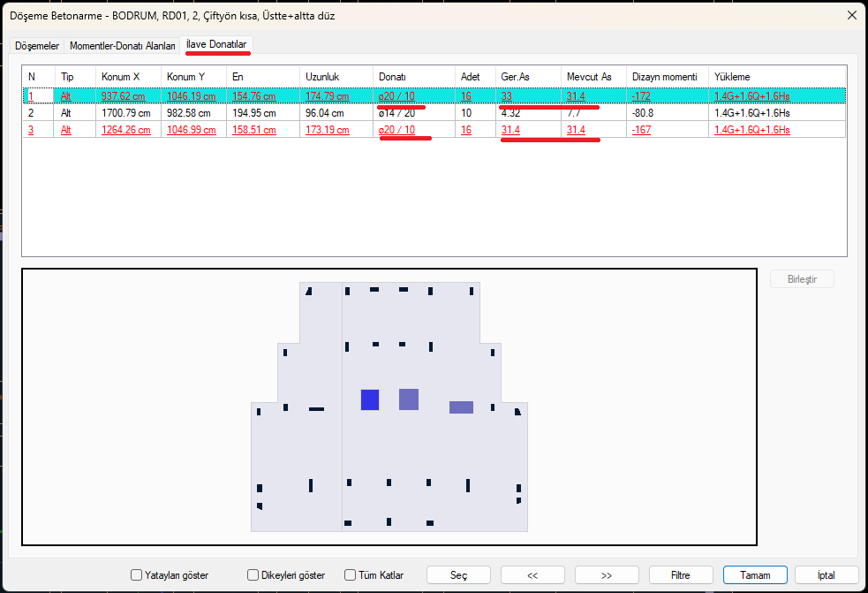Open the Filtre dialog
The image size is (868, 593).
(x=681, y=575)
